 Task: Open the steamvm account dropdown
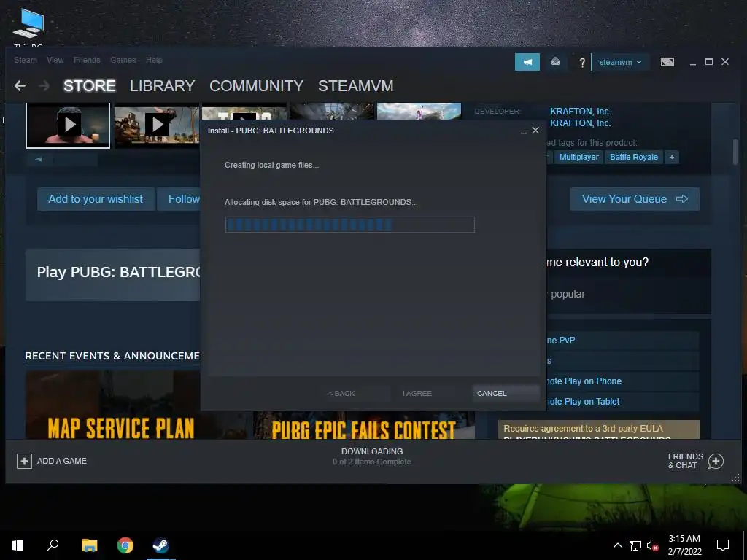pyautogui.click(x=620, y=63)
